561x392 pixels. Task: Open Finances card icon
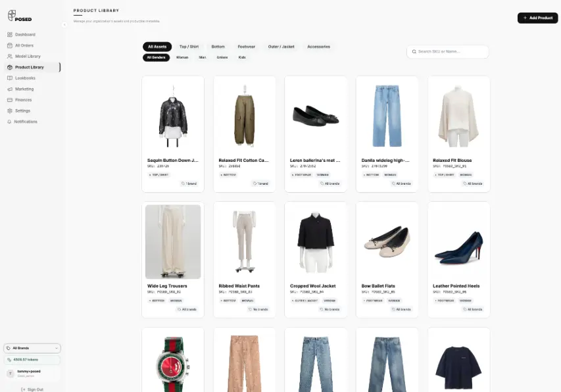coord(10,100)
